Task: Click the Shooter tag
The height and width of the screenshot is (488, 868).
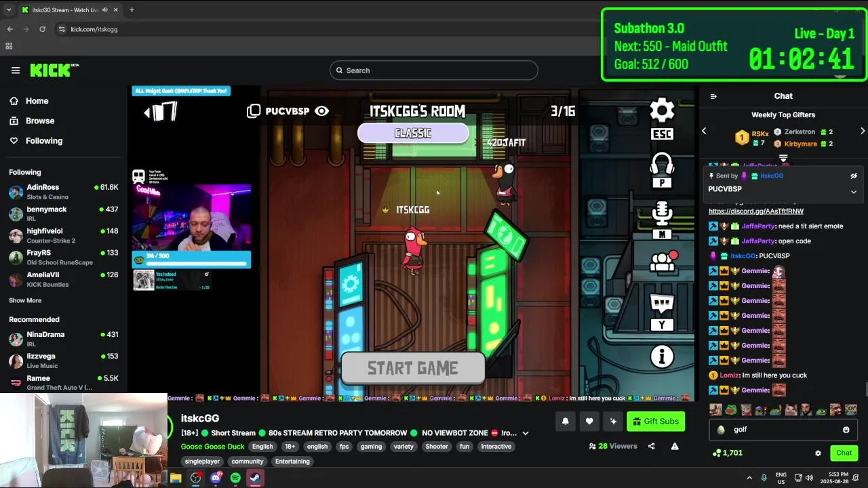Action: point(437,447)
